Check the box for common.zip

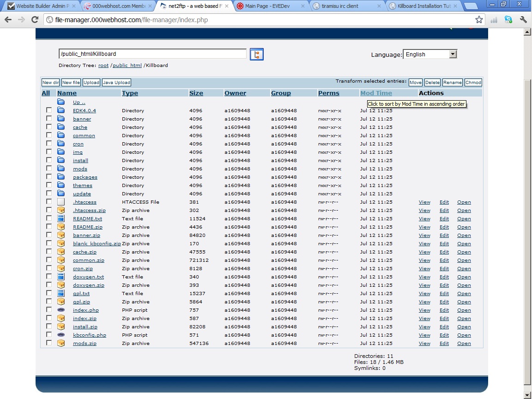[49, 260]
